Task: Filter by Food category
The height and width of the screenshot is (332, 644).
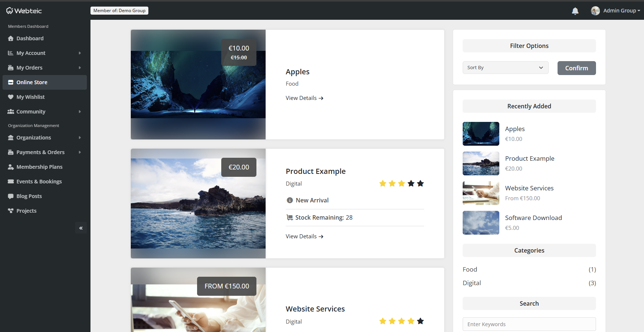Action: (x=470, y=269)
